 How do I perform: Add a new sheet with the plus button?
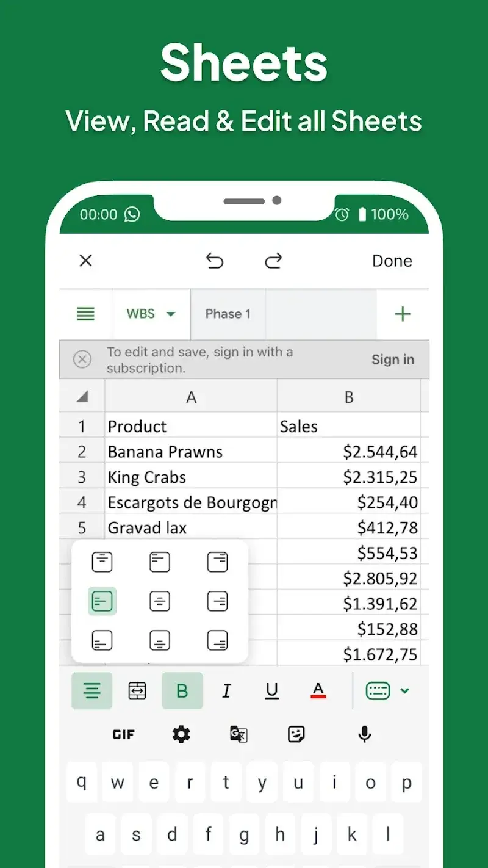tap(403, 314)
